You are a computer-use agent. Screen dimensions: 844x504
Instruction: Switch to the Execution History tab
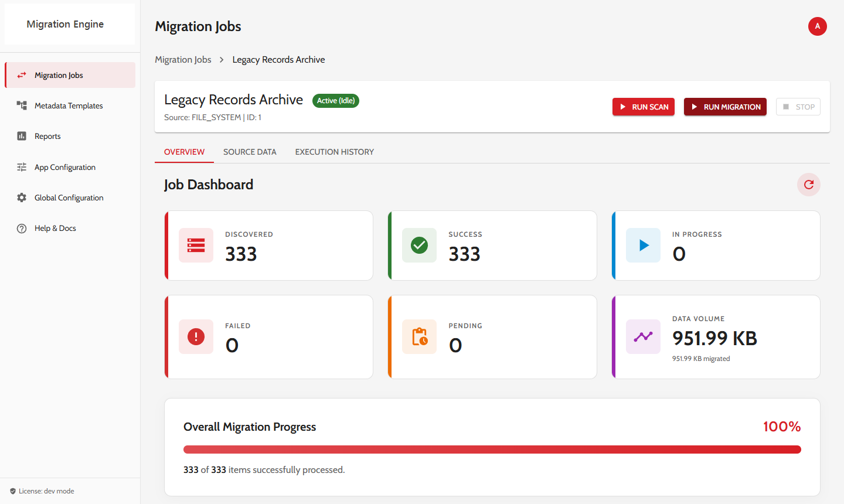(334, 152)
